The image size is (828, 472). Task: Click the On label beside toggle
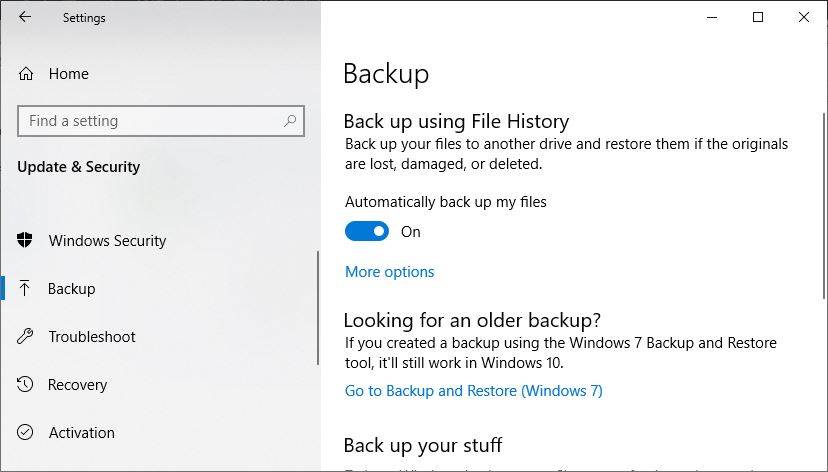[410, 232]
